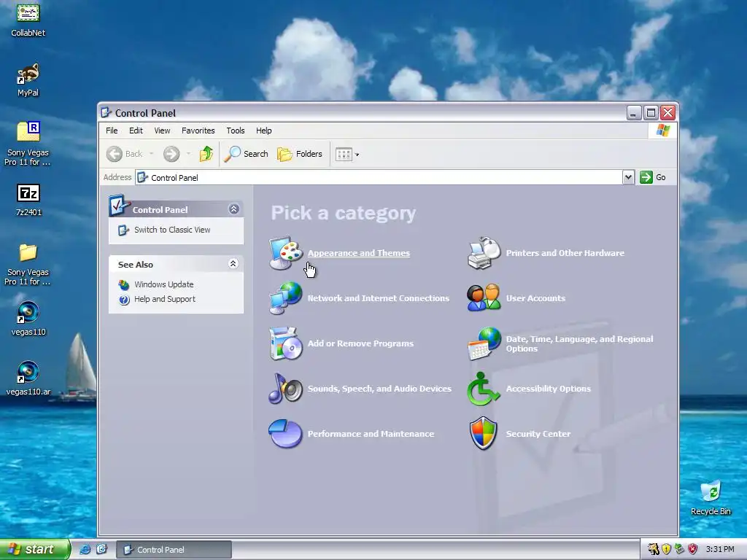This screenshot has height=560, width=747.
Task: Click the Help and Support question icon
Action: tap(124, 300)
